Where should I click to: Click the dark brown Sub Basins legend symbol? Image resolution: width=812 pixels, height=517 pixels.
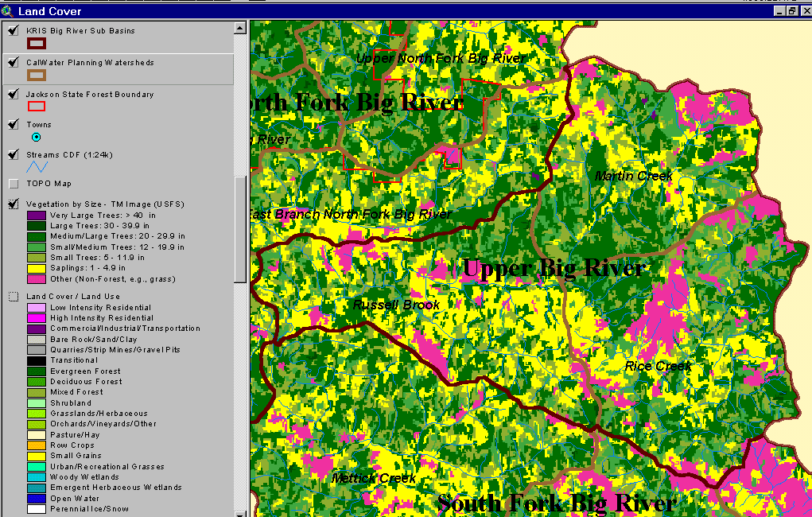pos(37,44)
